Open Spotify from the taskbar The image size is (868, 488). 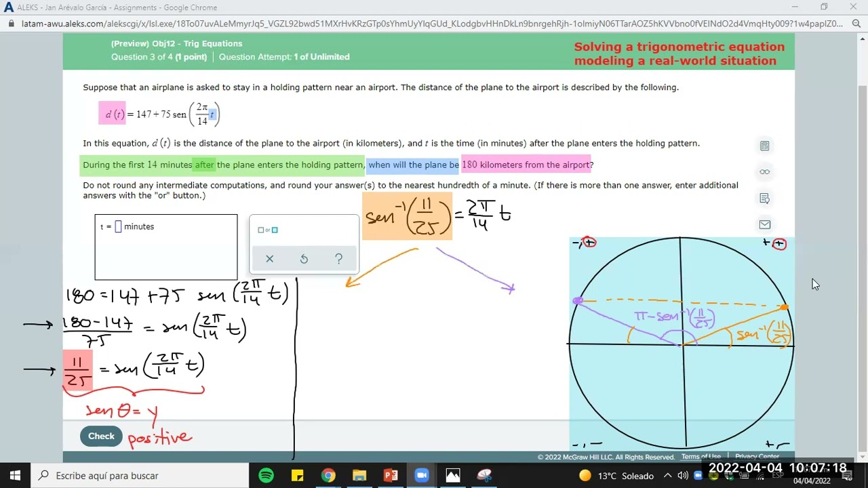click(266, 475)
